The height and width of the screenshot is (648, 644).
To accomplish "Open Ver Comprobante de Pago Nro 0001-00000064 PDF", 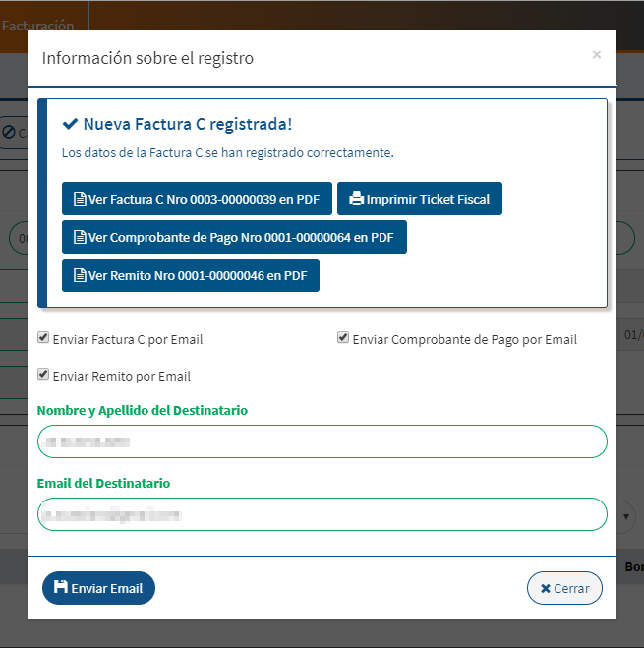I will click(234, 237).
